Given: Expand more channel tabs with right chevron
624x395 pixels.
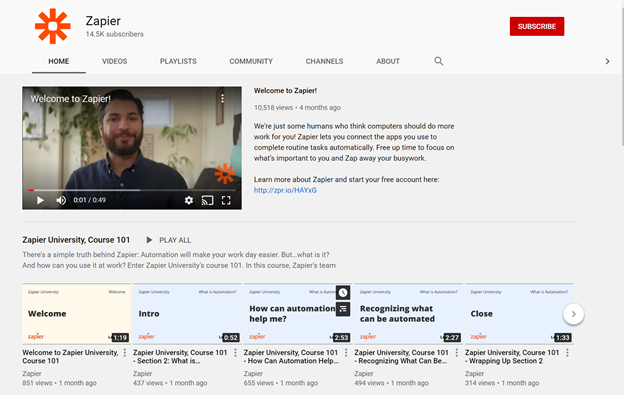Looking at the screenshot, I should [x=607, y=61].
